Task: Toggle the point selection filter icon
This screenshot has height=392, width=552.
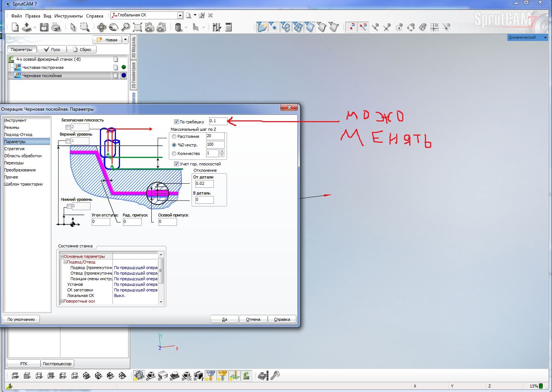Action: click(274, 27)
